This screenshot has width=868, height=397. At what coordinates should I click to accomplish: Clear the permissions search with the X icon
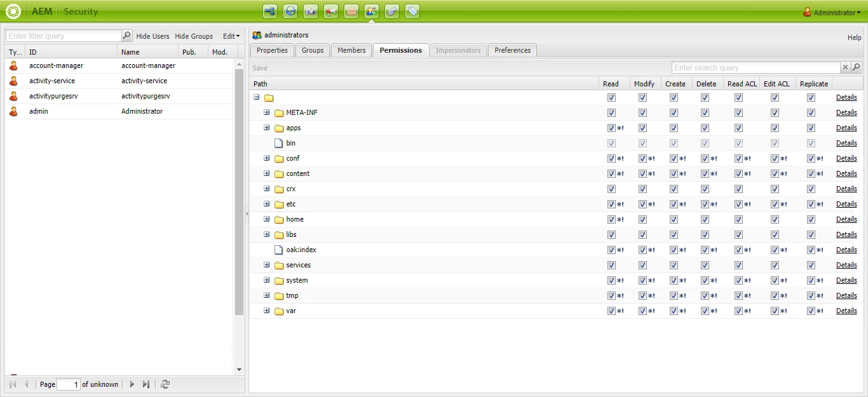point(845,67)
